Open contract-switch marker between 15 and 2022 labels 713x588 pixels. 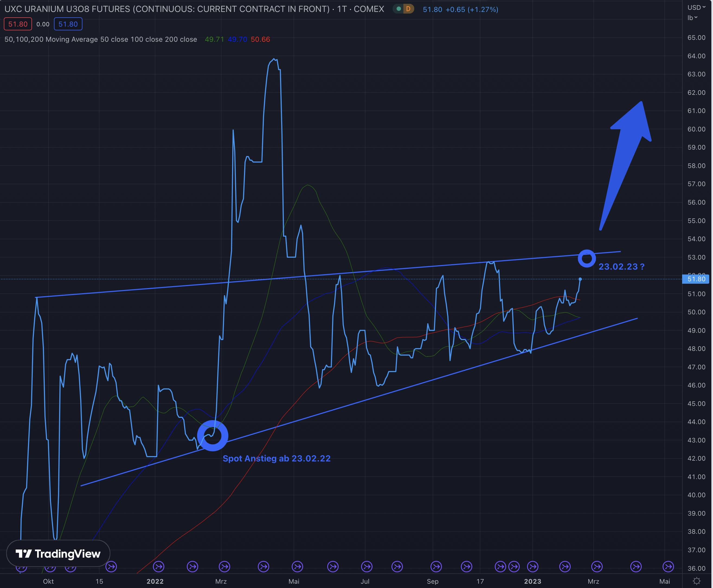point(111,566)
